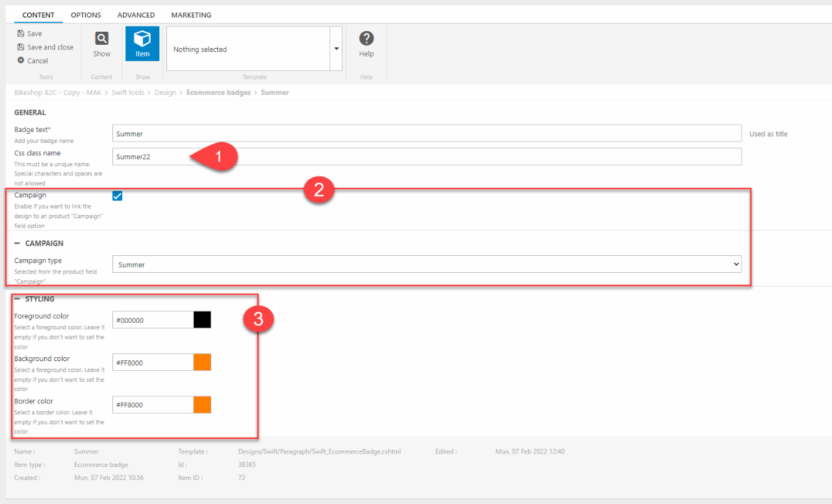Open the Template dropdown arrow

[336, 49]
